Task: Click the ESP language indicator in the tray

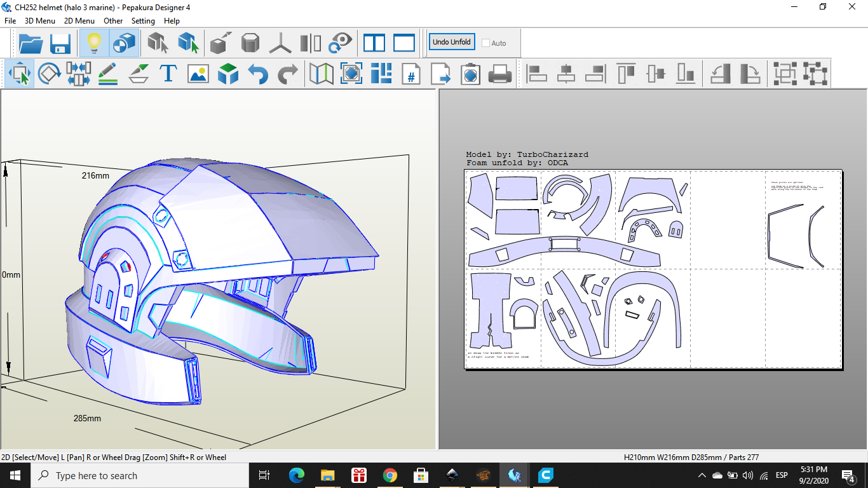Action: (x=782, y=475)
